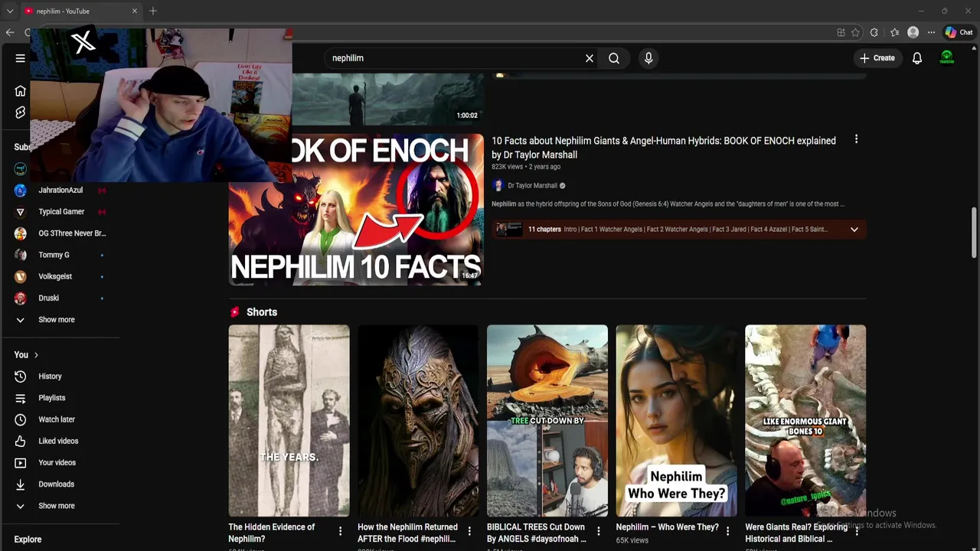Click the Shorts section heading

(262, 312)
